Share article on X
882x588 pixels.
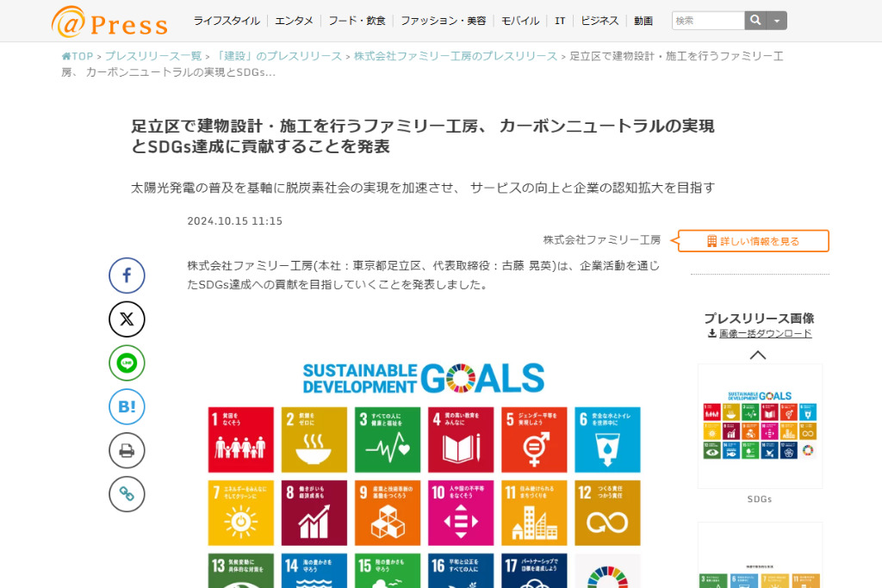[127, 319]
